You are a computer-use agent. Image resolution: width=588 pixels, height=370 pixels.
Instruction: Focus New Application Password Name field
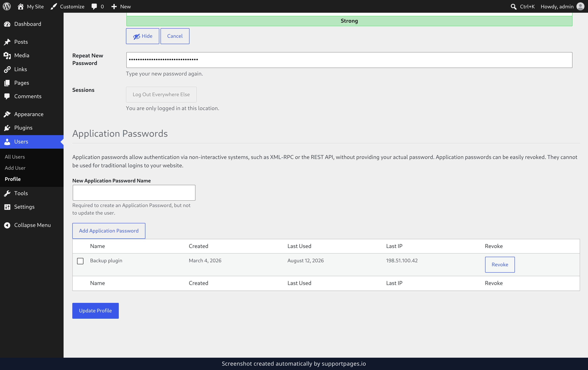(x=134, y=193)
